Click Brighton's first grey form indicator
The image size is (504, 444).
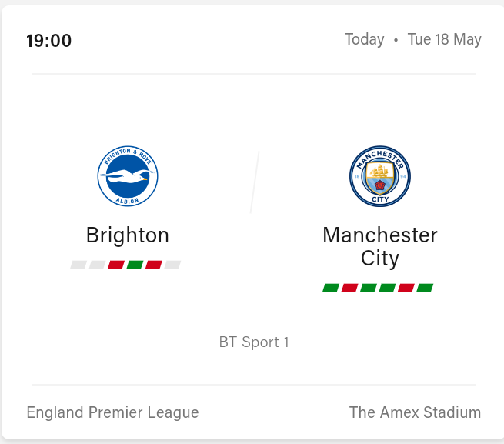tap(78, 265)
